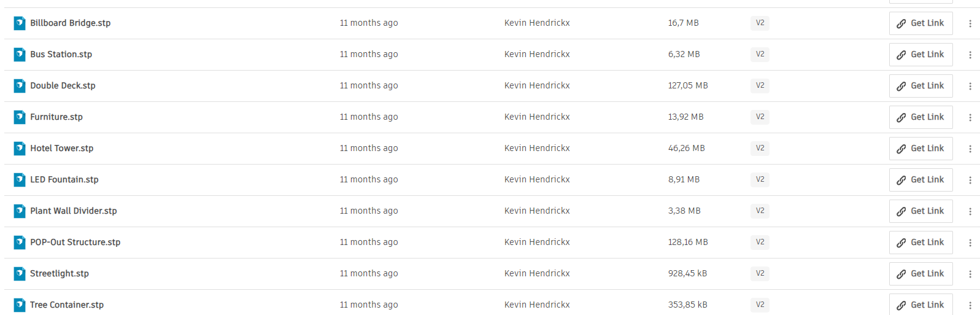Screen dimensions: 980x315
Task: Open the Plant Wall Divider.stp file name
Action: click(74, 211)
